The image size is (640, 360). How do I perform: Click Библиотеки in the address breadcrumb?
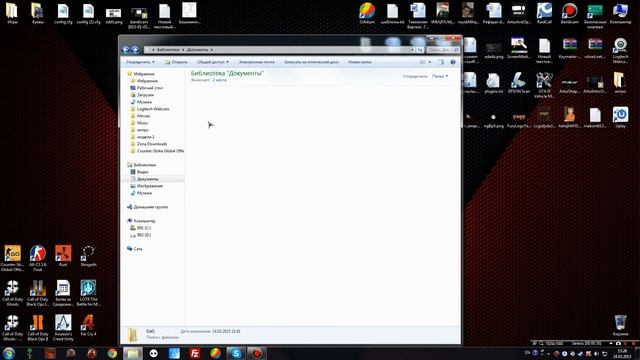pos(168,50)
